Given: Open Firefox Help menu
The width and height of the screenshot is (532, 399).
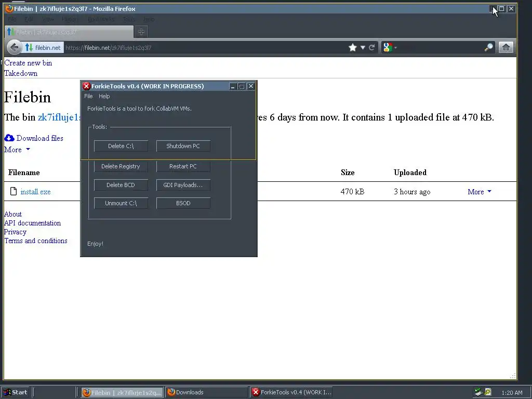Looking at the screenshot, I should coord(149,19).
